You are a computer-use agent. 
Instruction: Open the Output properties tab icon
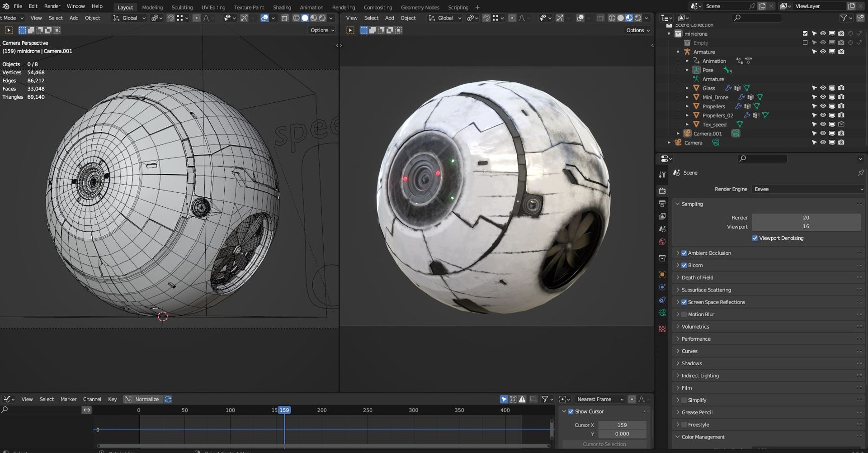pos(662,204)
